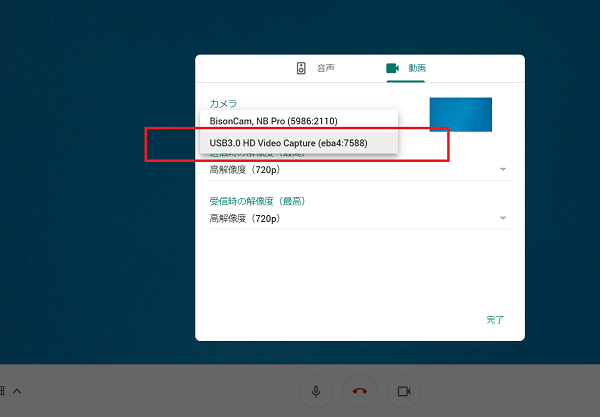
Task: Click the partially visible icon at bottom-left edge
Action: click(x=2, y=390)
